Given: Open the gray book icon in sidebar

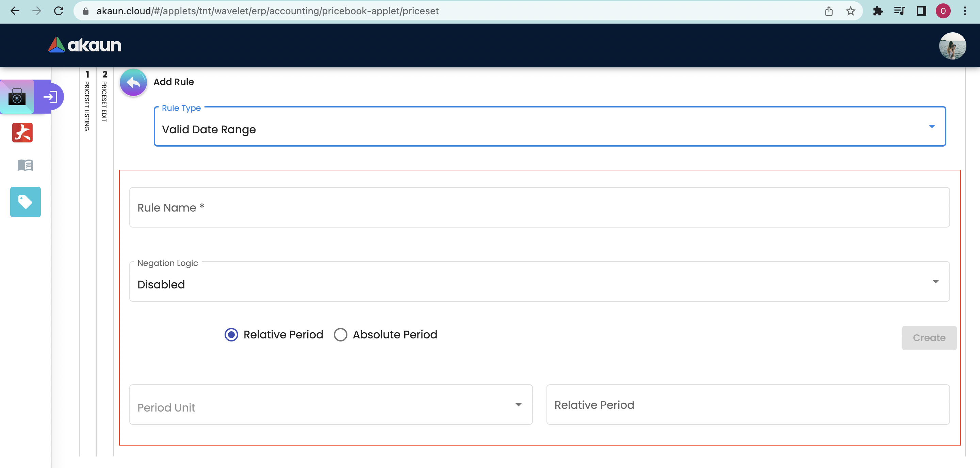Looking at the screenshot, I should pos(25,165).
